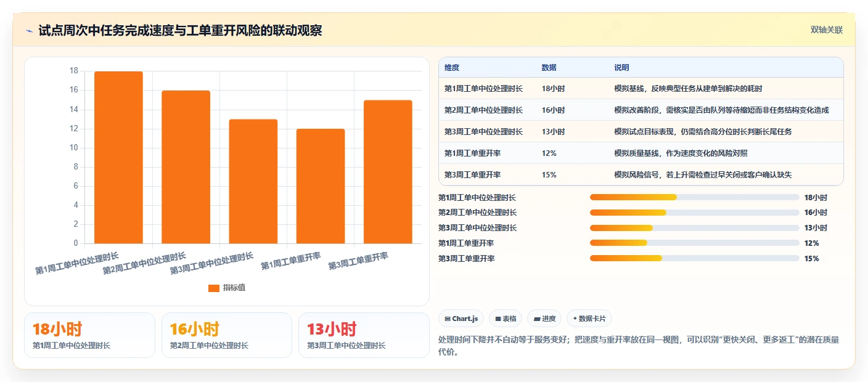The image size is (868, 382).
Task: Click the 12% value in the table
Action: 549,153
